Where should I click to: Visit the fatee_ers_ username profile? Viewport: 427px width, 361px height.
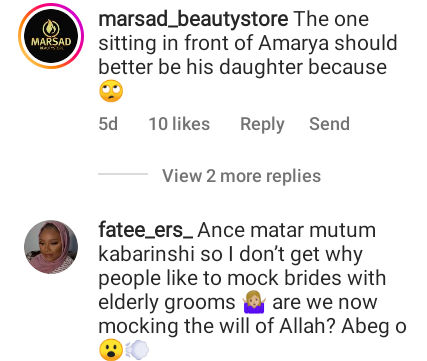146,230
